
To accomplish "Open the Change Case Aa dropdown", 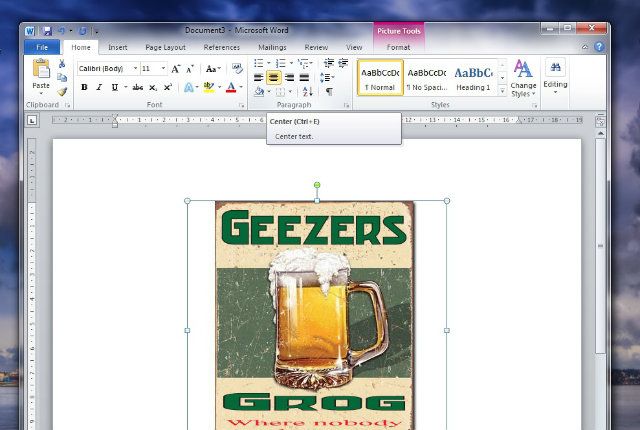I will point(213,69).
